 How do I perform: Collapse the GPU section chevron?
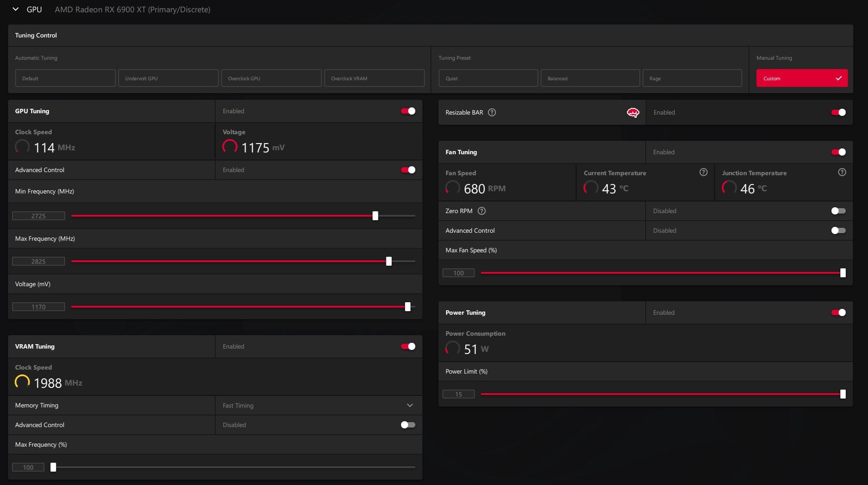pos(16,9)
